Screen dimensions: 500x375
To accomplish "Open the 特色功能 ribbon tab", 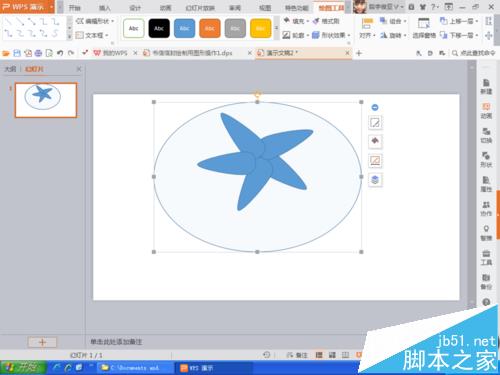I will (297, 8).
